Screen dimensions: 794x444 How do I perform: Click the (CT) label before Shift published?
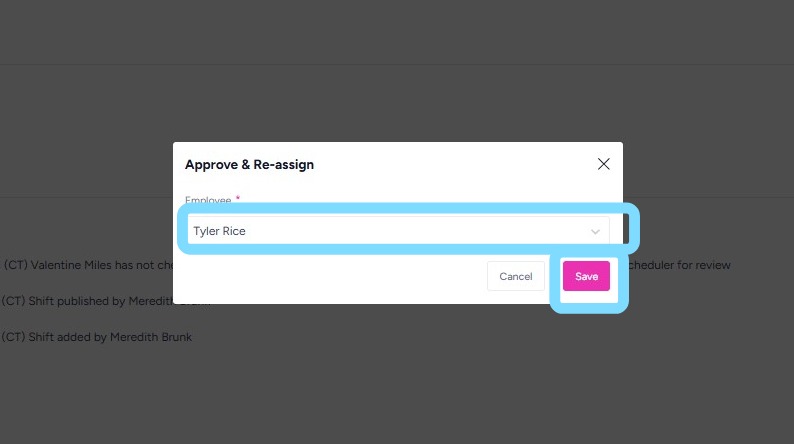13,301
